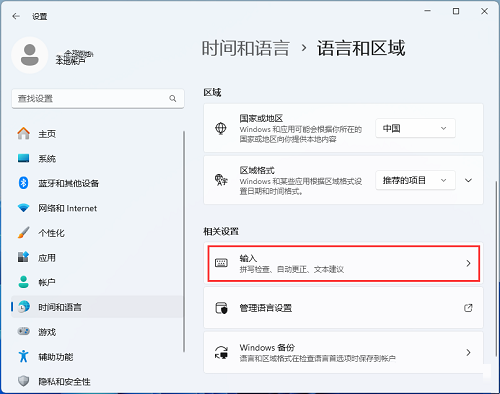Viewport: 500px width, 394px height.
Task: Open 个性化 settings section
Action: pyautogui.click(x=97, y=233)
